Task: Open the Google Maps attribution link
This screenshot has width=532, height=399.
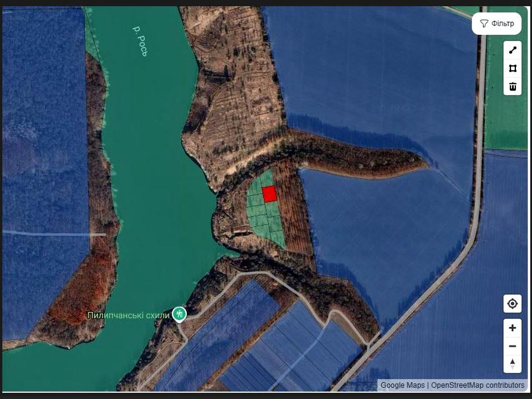Action: pos(402,385)
